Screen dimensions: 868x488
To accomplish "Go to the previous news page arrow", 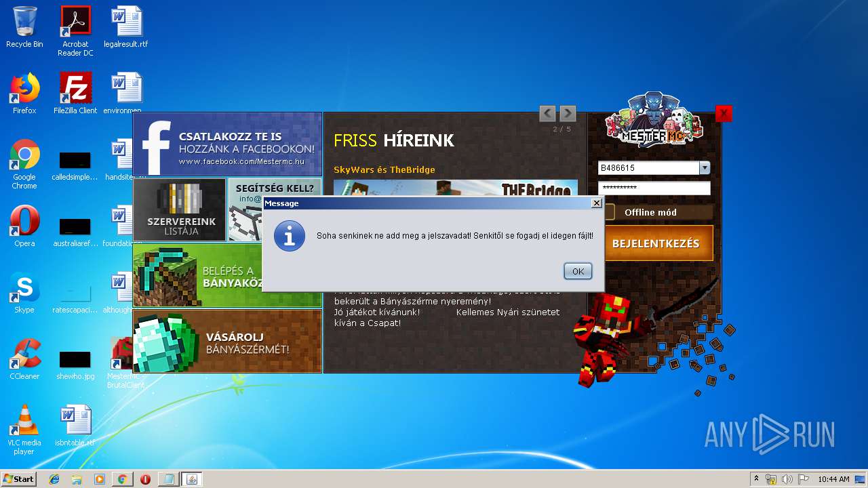I will click(547, 113).
